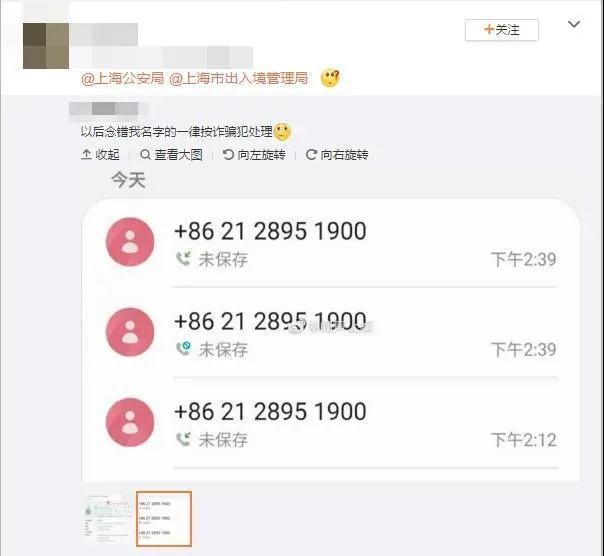Rotate image left with 向左旋转
Viewport: 604px width, 556px height.
[254, 155]
